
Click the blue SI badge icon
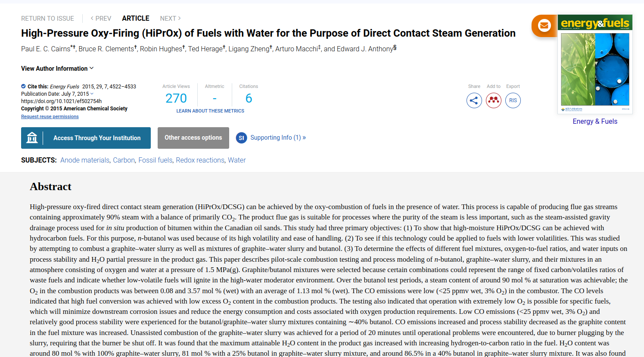click(241, 138)
